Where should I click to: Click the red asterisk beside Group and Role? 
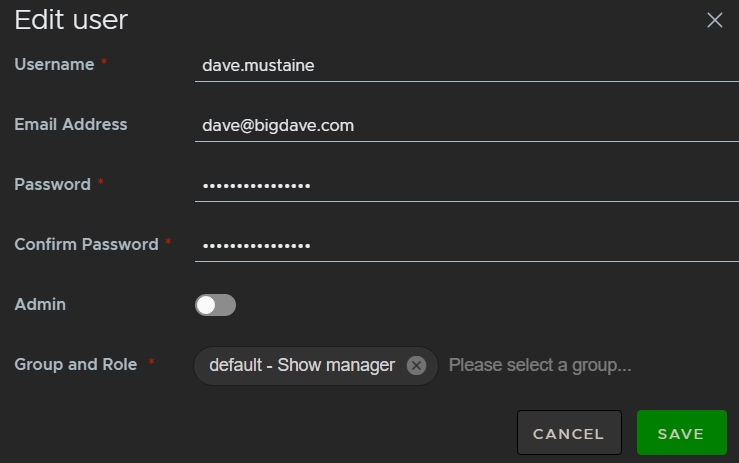coord(152,364)
